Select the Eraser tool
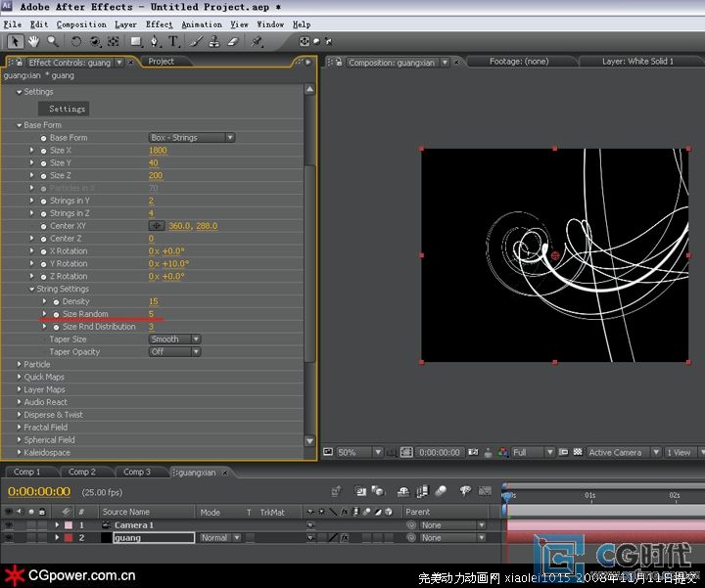The width and height of the screenshot is (705, 588). [x=233, y=42]
